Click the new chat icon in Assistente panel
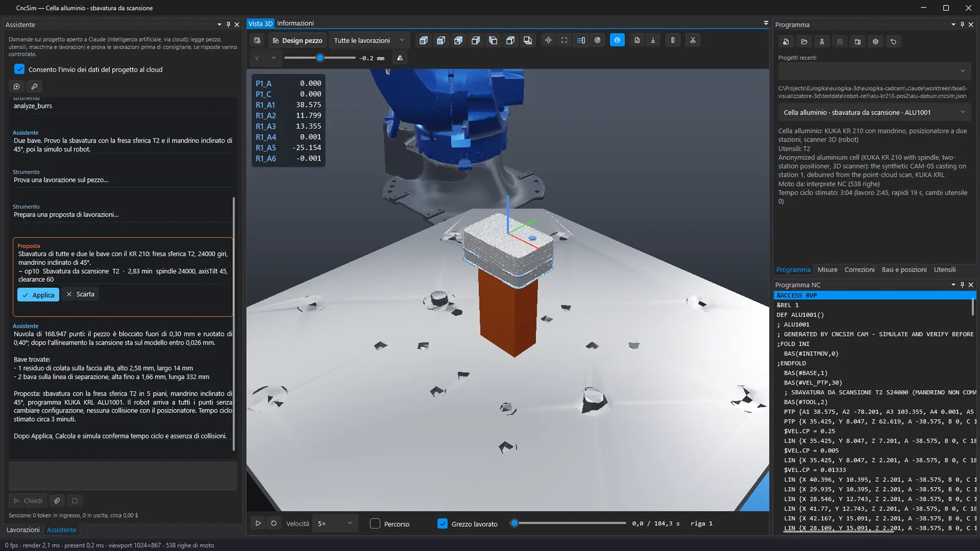980x551 pixels. coord(17,86)
